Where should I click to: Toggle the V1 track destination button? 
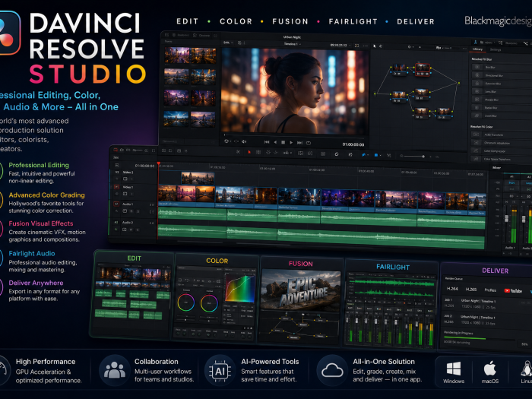(x=116, y=187)
